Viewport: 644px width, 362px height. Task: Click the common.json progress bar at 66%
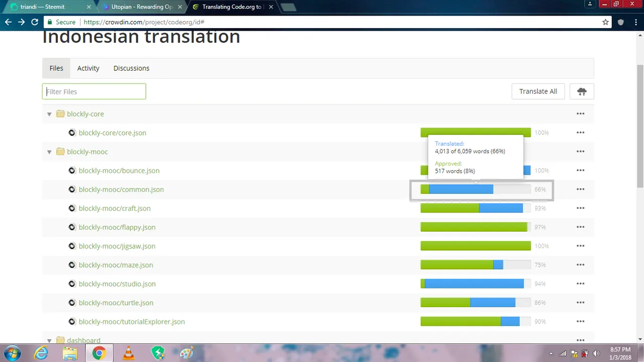click(x=475, y=189)
